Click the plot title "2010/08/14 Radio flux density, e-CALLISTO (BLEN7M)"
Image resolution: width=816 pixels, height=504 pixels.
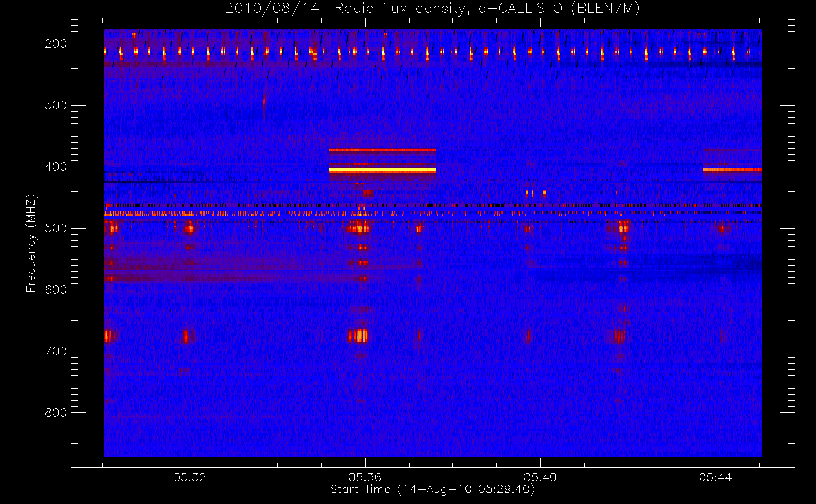tap(433, 9)
